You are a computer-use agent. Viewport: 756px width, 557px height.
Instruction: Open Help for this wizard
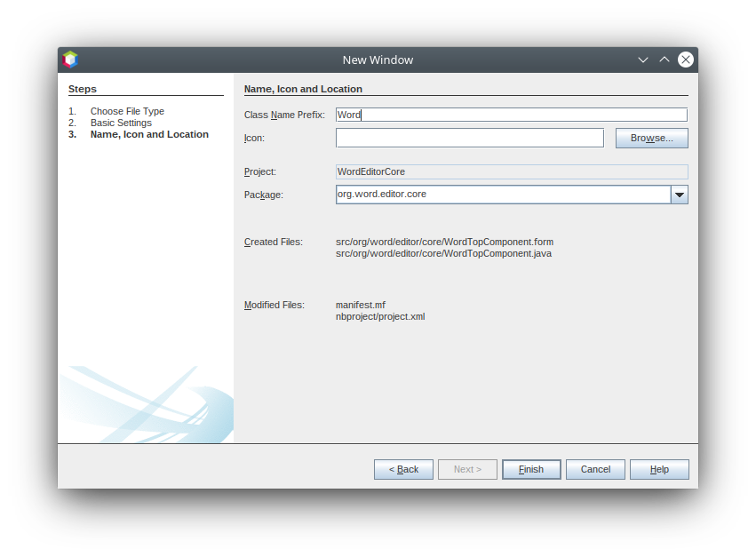(x=659, y=469)
